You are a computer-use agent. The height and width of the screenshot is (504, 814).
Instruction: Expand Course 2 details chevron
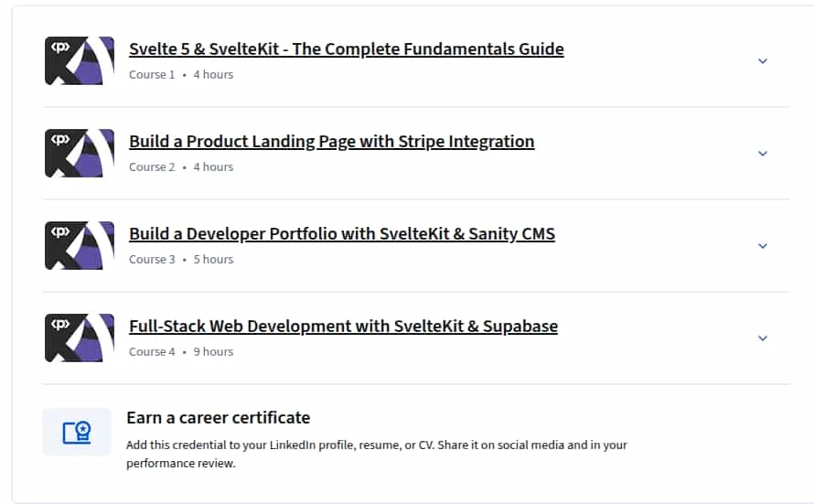pyautogui.click(x=762, y=154)
